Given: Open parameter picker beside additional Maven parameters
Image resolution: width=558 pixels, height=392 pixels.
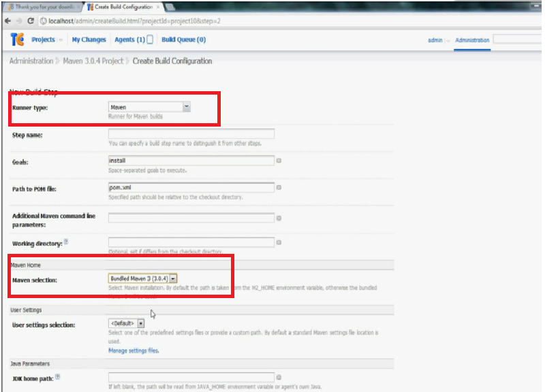Looking at the screenshot, I should tap(279, 218).
